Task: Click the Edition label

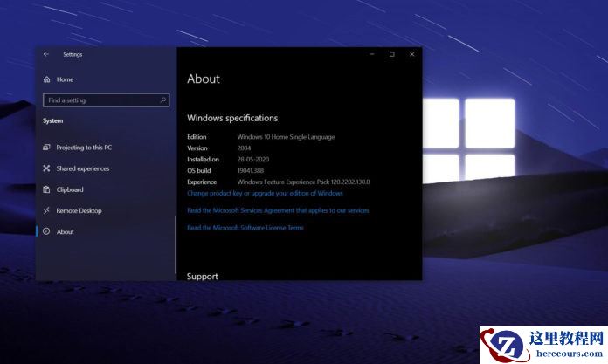Action: (197, 137)
